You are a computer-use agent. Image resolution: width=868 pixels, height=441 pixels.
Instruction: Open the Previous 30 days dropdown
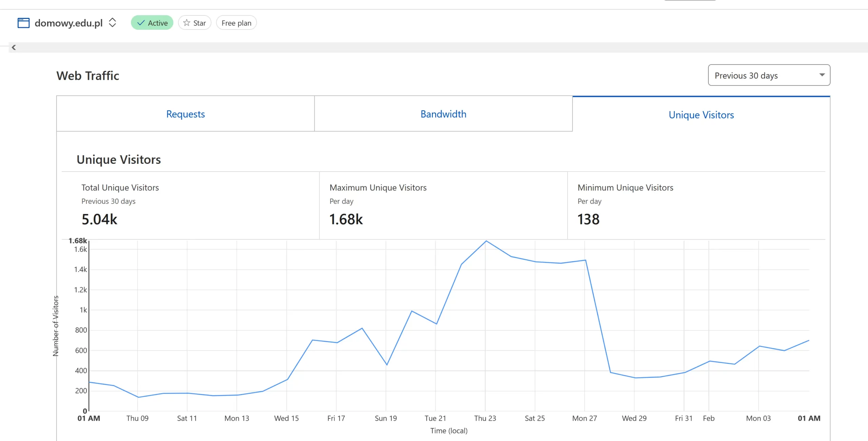[x=769, y=75]
